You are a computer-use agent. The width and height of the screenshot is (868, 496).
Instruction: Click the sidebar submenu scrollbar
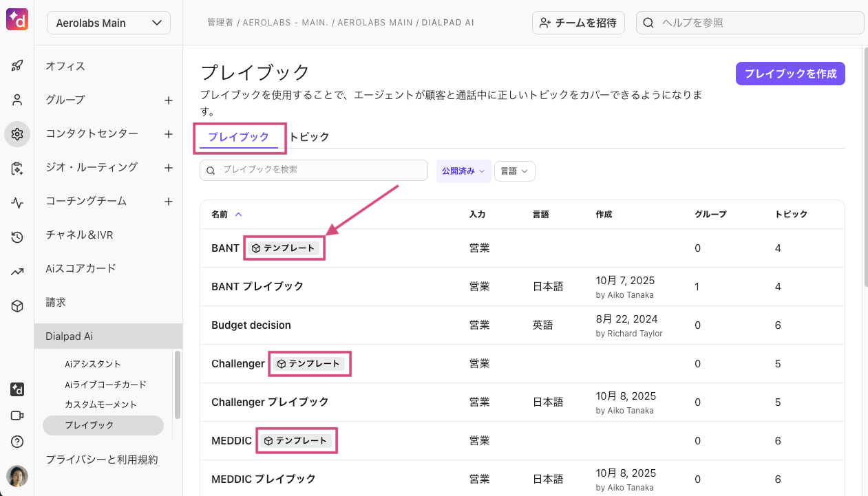tap(178, 385)
